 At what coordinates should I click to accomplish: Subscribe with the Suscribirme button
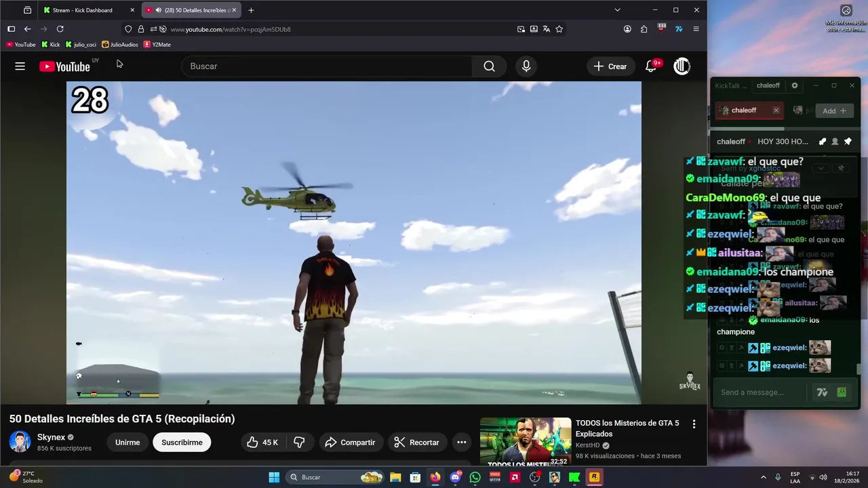(x=182, y=443)
